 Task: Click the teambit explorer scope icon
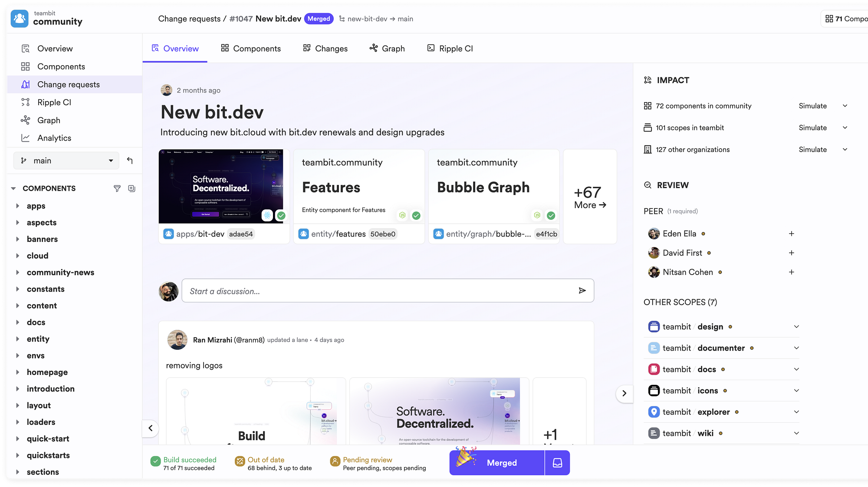[x=654, y=412]
